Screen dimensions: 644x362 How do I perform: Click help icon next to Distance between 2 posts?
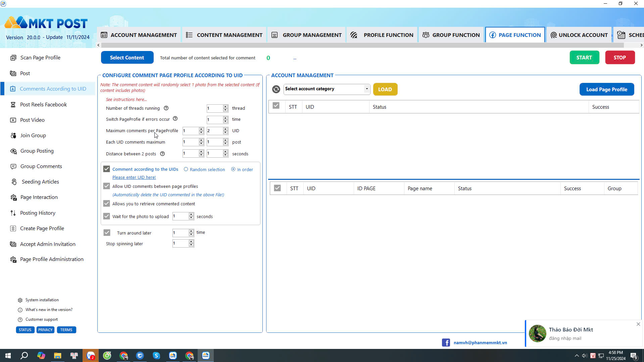pyautogui.click(x=162, y=154)
